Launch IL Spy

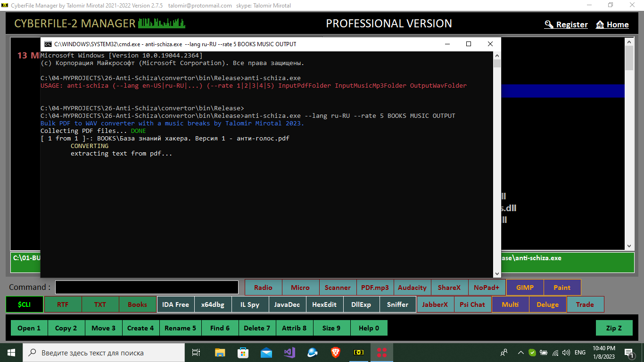coord(250,304)
